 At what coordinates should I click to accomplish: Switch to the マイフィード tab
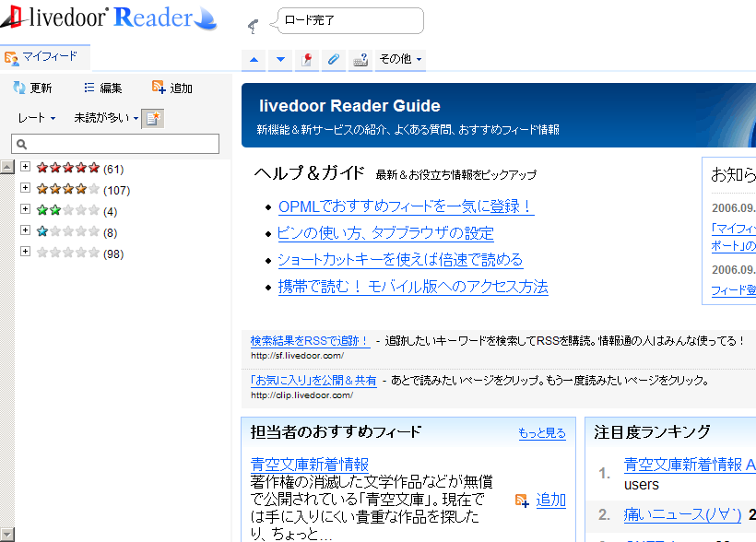tap(45, 55)
